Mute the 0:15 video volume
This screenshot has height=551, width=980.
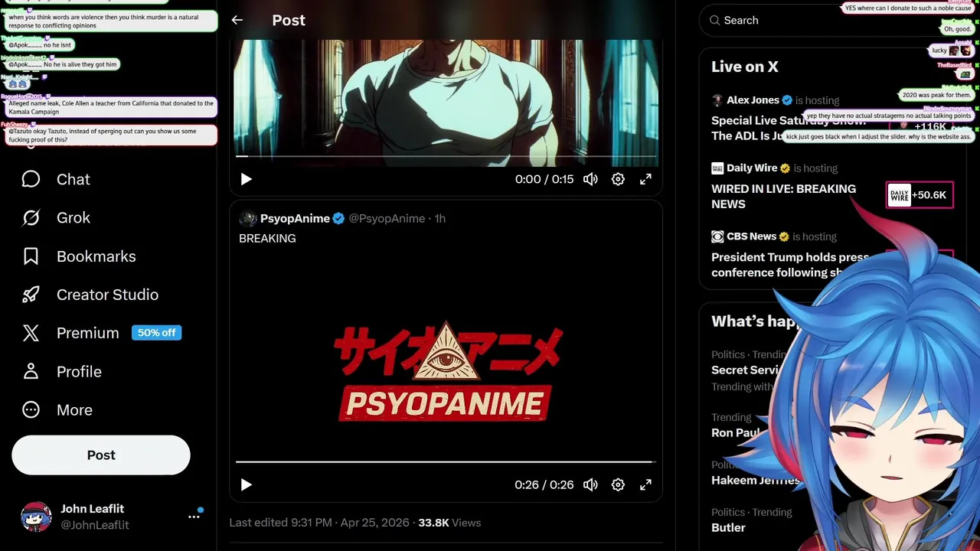590,179
